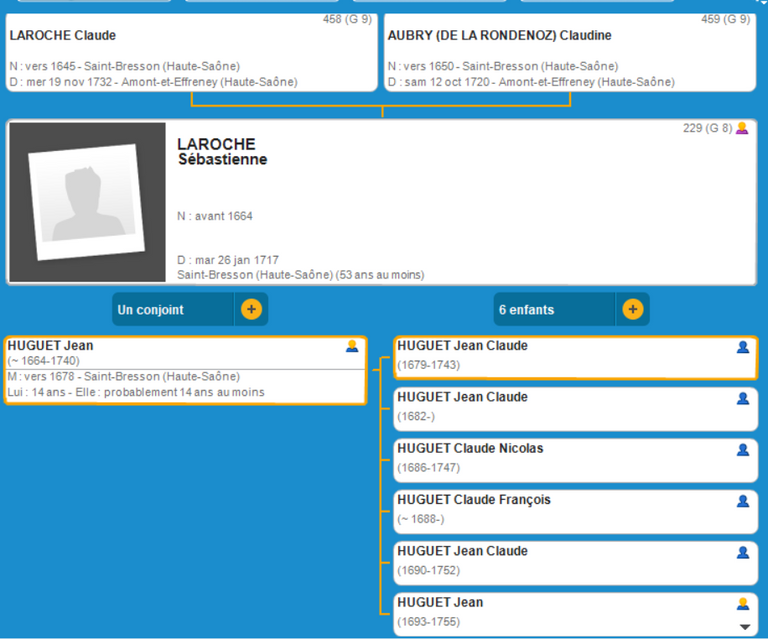Image resolution: width=768 pixels, height=639 pixels.
Task: Click person icon for Huguet Jean Claude (1690-1752)
Action: (x=742, y=552)
